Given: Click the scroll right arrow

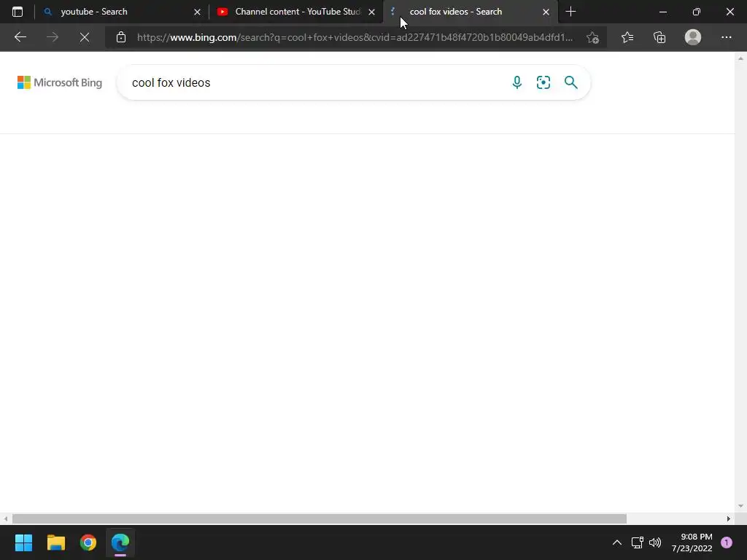Looking at the screenshot, I should 729,518.
